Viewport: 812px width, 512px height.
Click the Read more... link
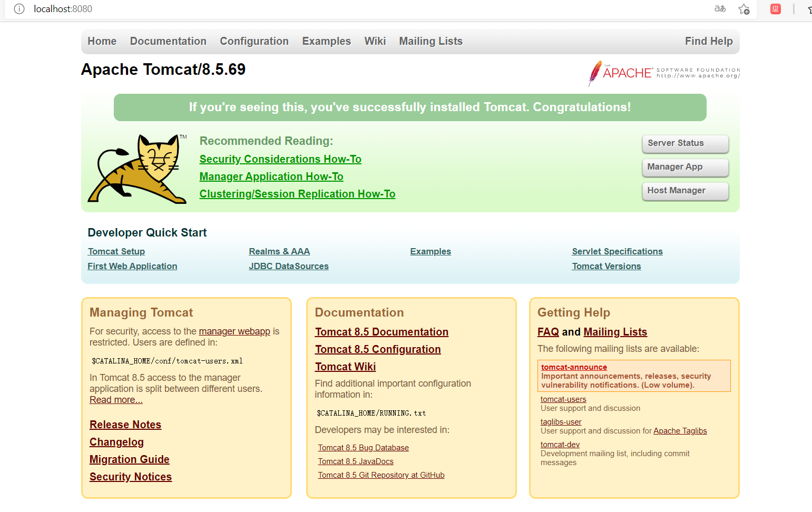pos(116,400)
